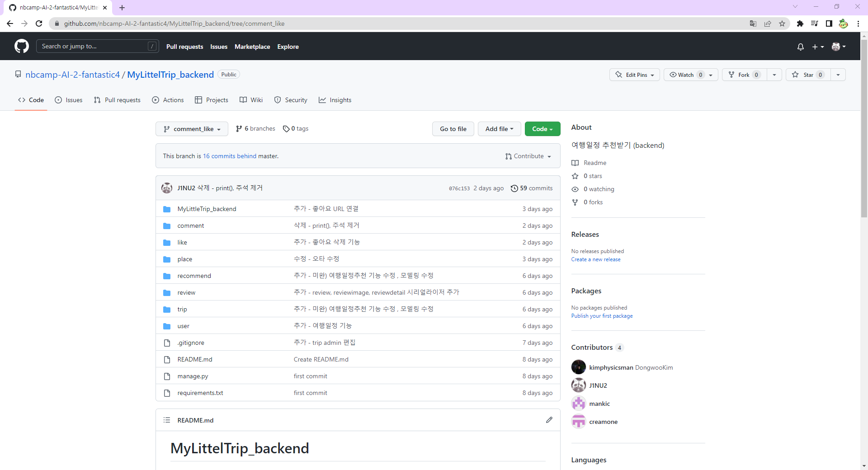Viewport: 868px width, 470px height.
Task: Reload the page
Action: click(39, 23)
